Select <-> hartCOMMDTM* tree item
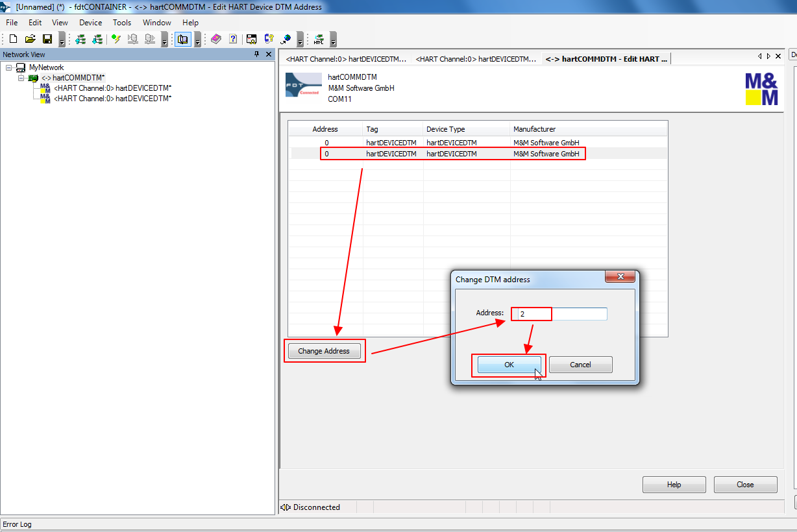797x532 pixels. pyautogui.click(x=73, y=78)
